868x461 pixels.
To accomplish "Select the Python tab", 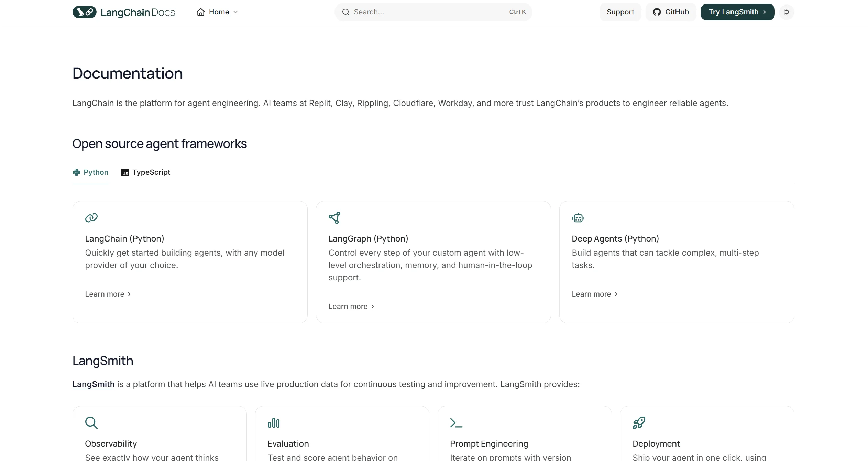I will point(90,172).
